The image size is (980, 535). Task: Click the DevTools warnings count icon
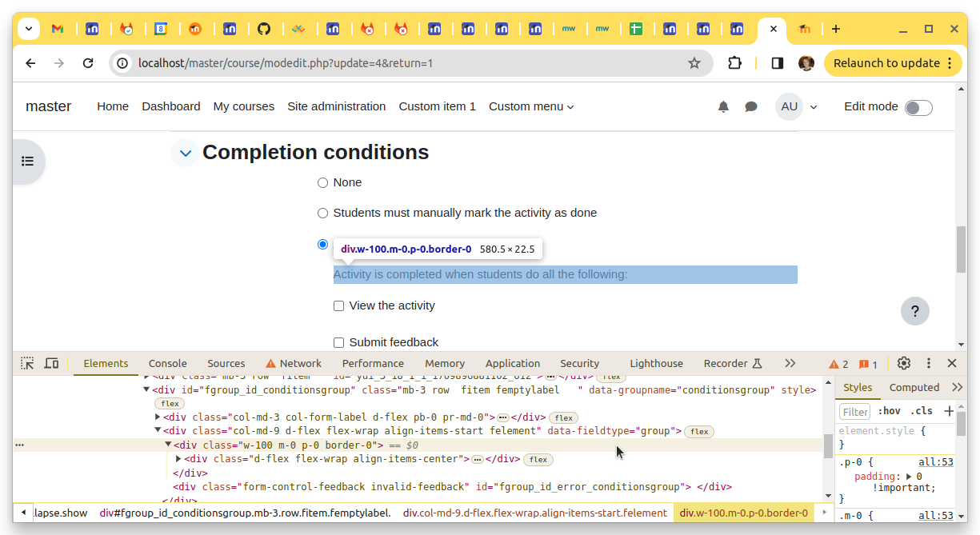[839, 364]
